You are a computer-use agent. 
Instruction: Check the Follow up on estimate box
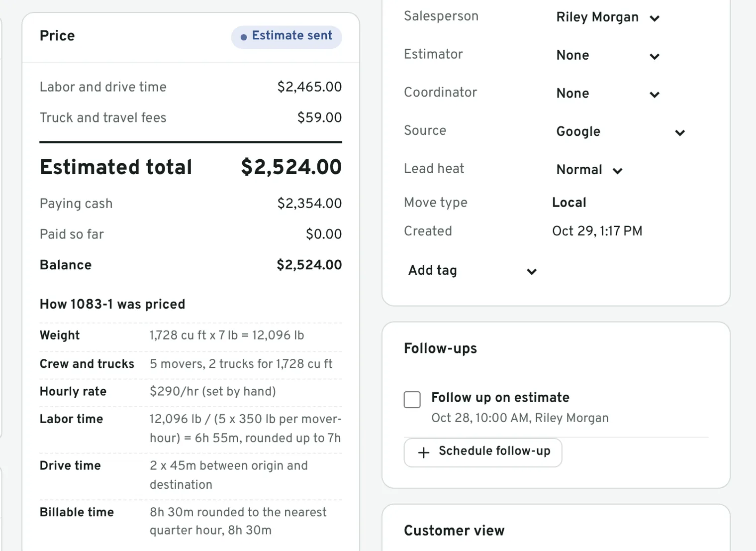coord(412,399)
